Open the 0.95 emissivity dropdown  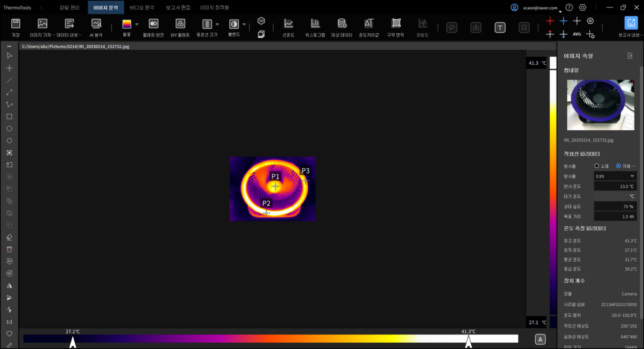click(x=614, y=176)
